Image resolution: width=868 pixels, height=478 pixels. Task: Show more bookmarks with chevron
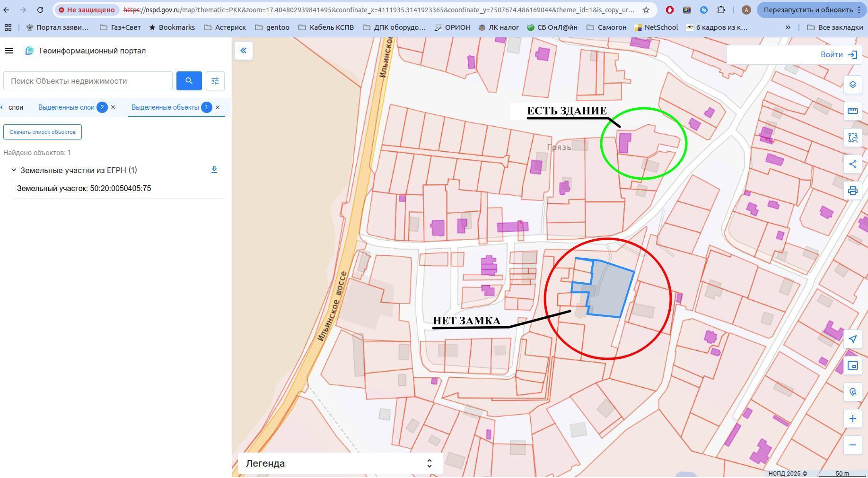788,27
